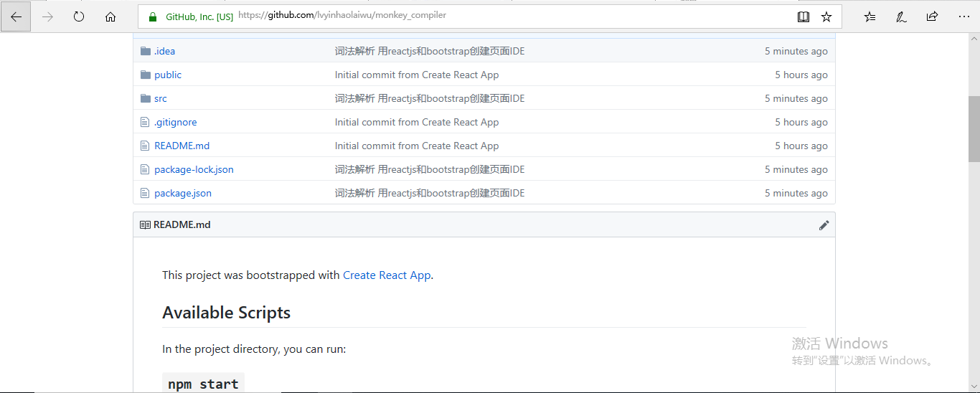The height and width of the screenshot is (393, 980).
Task: Go to the browser Home icon
Action: (110, 16)
